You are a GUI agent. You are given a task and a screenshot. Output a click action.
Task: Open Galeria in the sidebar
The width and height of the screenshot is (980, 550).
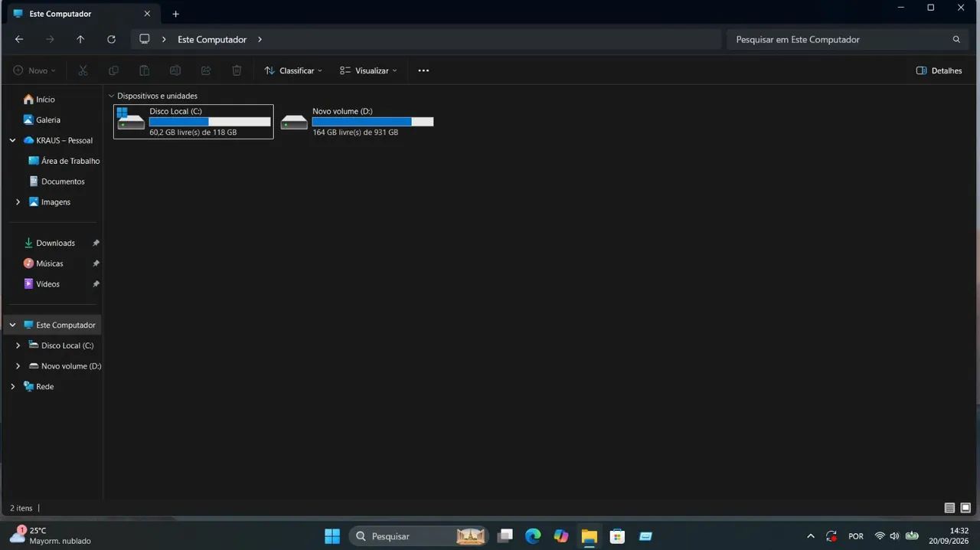click(47, 120)
